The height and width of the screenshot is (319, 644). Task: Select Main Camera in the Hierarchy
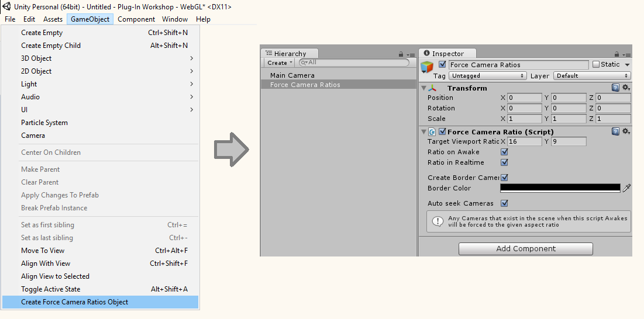pyautogui.click(x=292, y=75)
